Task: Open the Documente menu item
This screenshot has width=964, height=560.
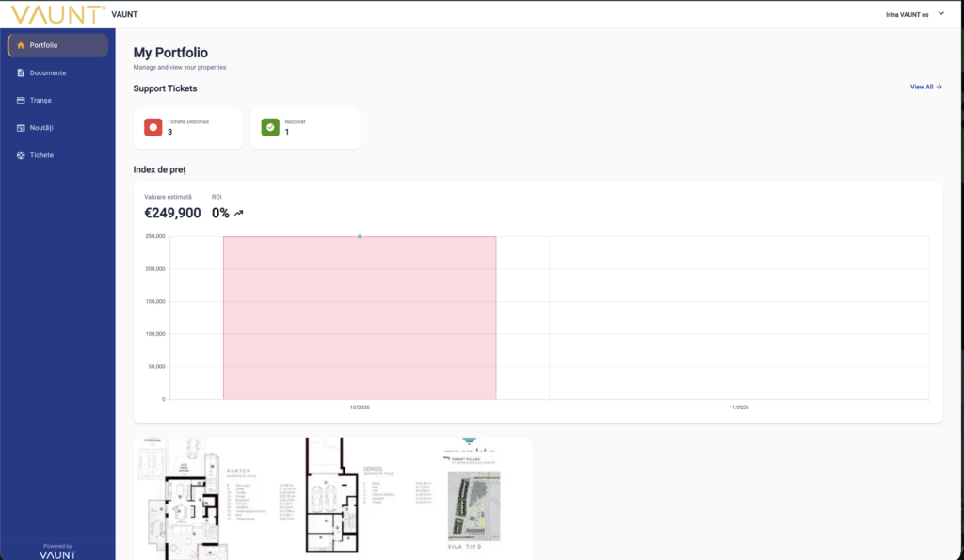Action: pos(48,72)
